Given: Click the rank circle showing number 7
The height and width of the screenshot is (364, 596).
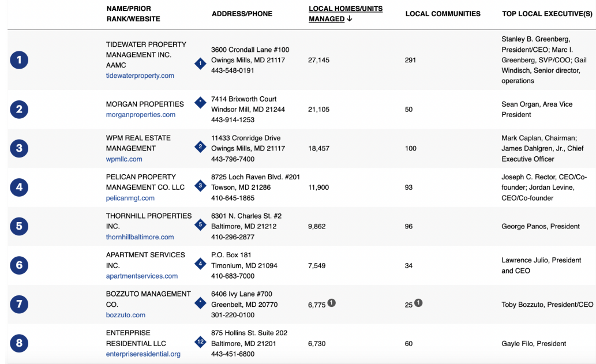Looking at the screenshot, I should 19,303.
